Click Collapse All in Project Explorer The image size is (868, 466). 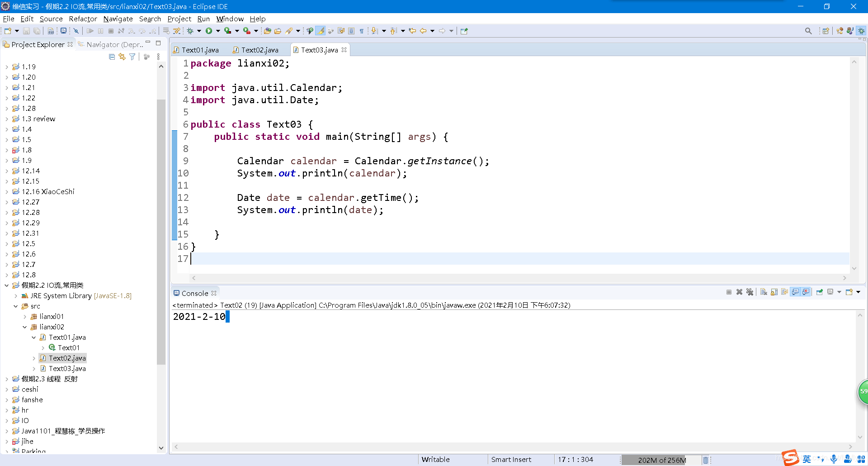(x=112, y=57)
